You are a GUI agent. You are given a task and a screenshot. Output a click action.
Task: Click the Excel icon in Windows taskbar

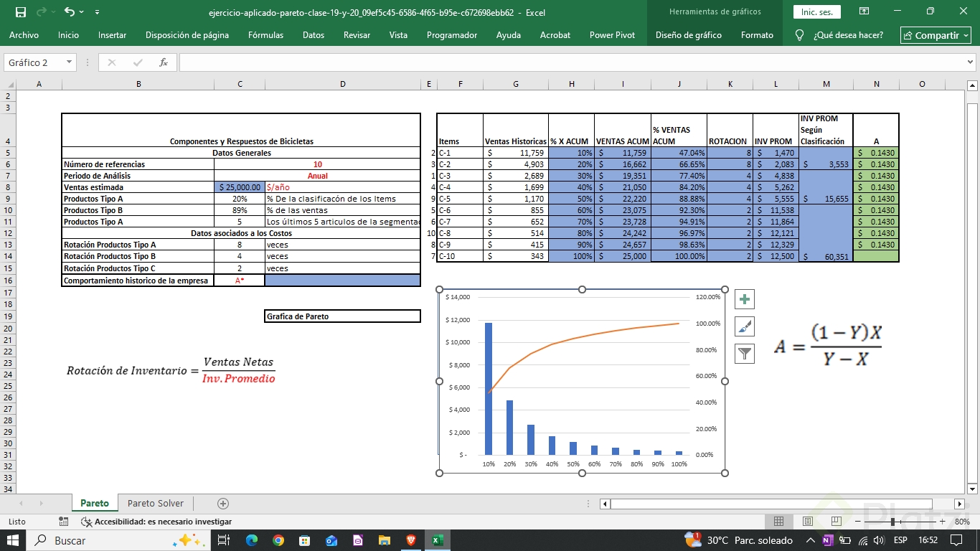click(x=436, y=540)
